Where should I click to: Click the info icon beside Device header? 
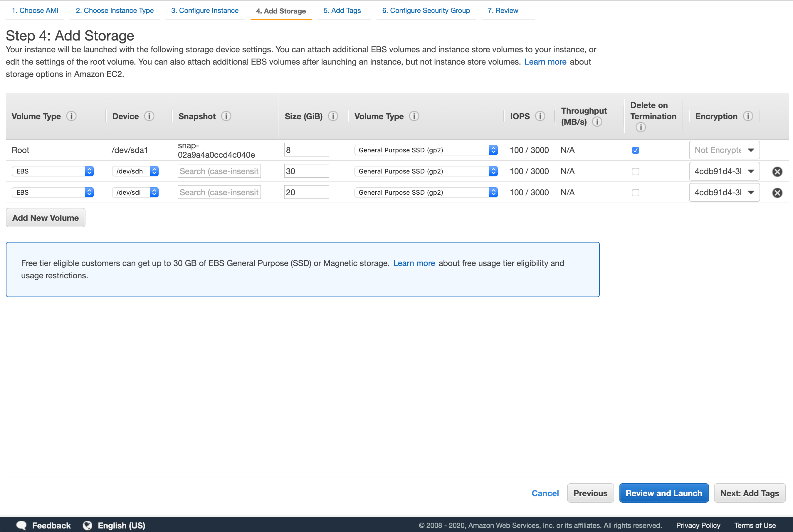coord(149,116)
